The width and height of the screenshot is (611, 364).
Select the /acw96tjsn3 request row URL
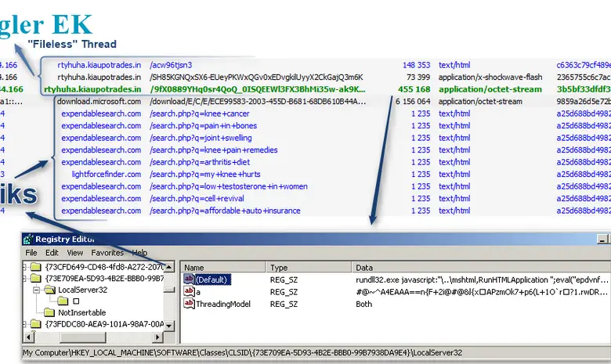(171, 65)
